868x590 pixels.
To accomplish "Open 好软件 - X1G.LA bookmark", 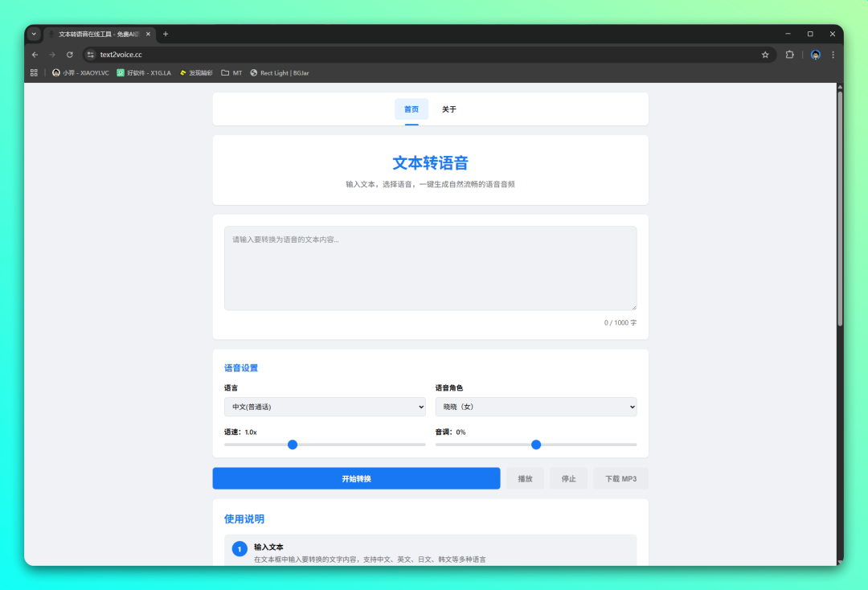I will click(144, 73).
